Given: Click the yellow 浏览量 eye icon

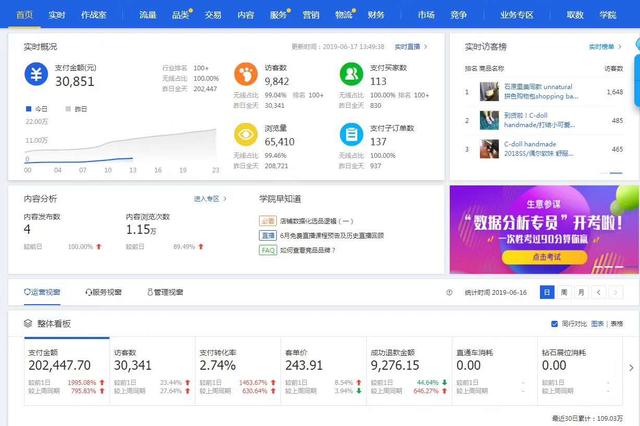Looking at the screenshot, I should pyautogui.click(x=246, y=135).
